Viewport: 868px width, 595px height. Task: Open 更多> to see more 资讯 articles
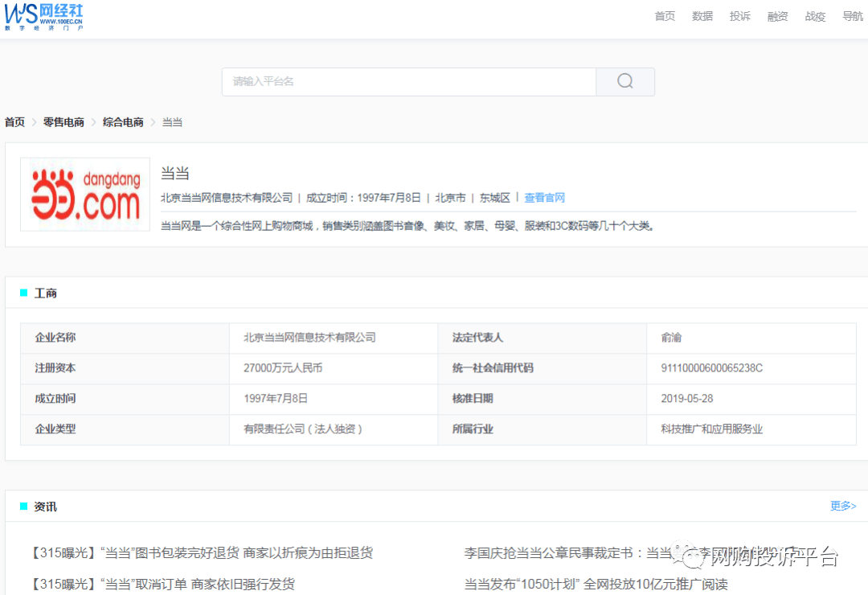842,505
